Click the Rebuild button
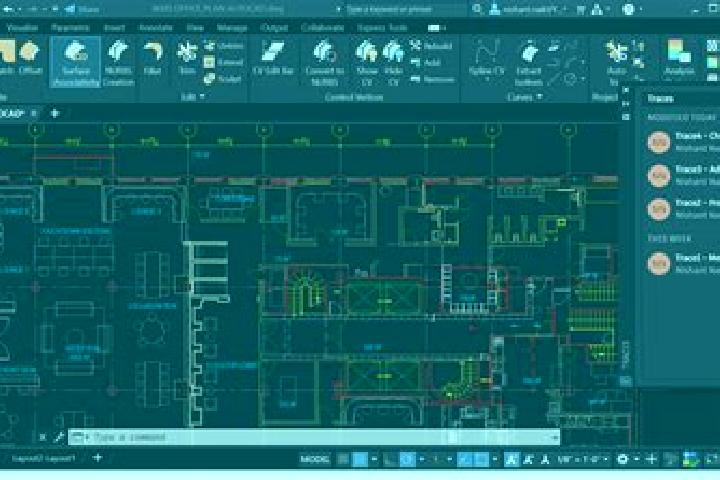 click(431, 46)
